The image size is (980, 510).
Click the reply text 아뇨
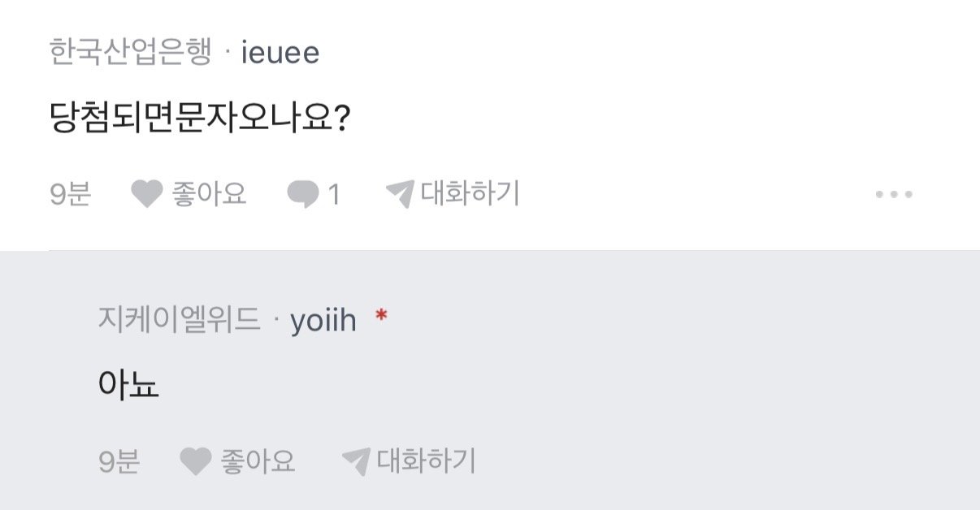pos(128,387)
